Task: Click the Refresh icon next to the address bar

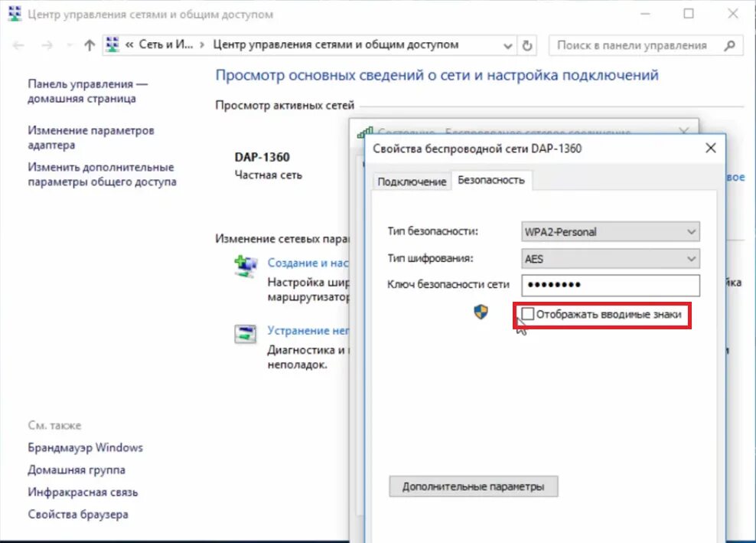Action: [x=527, y=45]
